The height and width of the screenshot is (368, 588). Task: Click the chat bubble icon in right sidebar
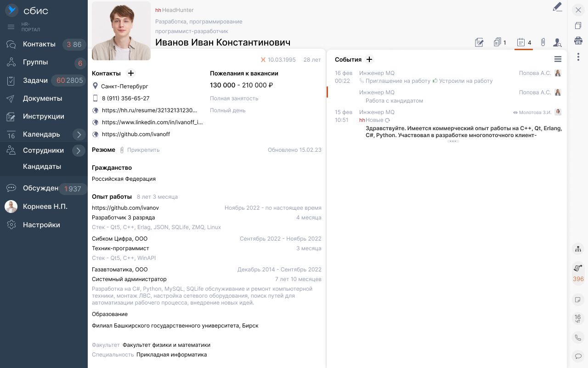pyautogui.click(x=578, y=356)
